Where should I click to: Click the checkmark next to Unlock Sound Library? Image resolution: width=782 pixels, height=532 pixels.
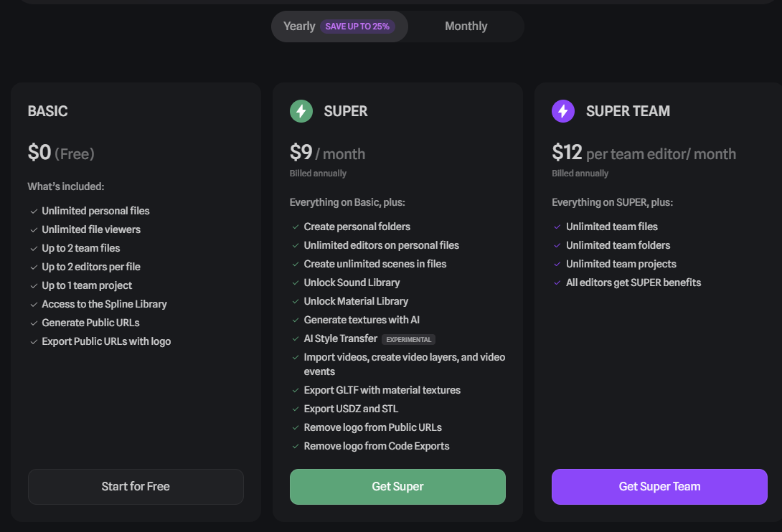point(296,282)
